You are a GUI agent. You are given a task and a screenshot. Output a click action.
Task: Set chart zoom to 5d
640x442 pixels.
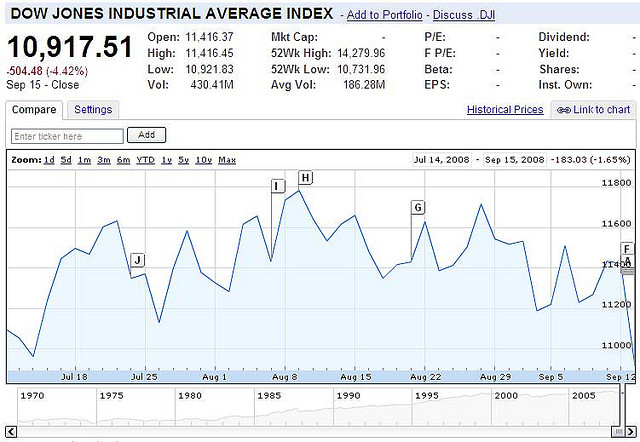(x=66, y=160)
